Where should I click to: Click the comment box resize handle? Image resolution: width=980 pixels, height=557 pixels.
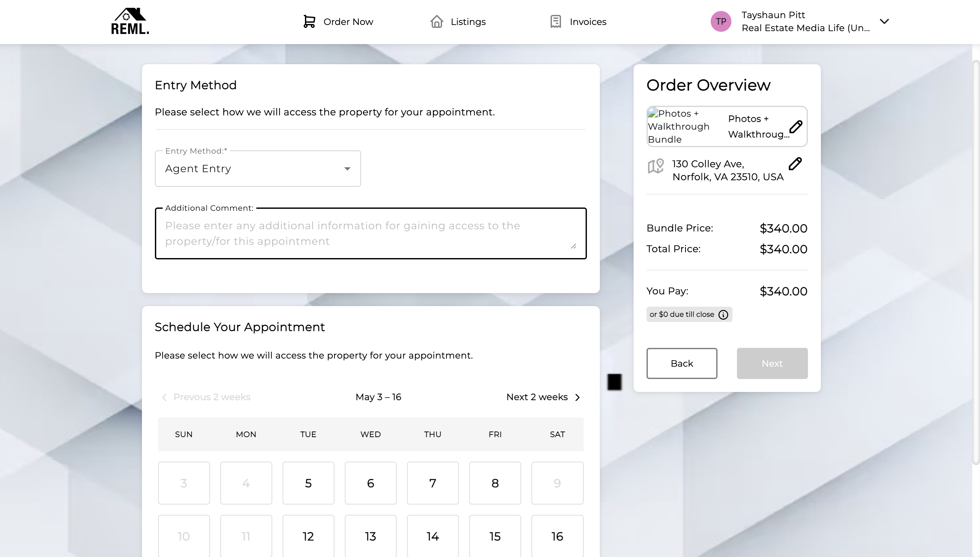point(574,246)
